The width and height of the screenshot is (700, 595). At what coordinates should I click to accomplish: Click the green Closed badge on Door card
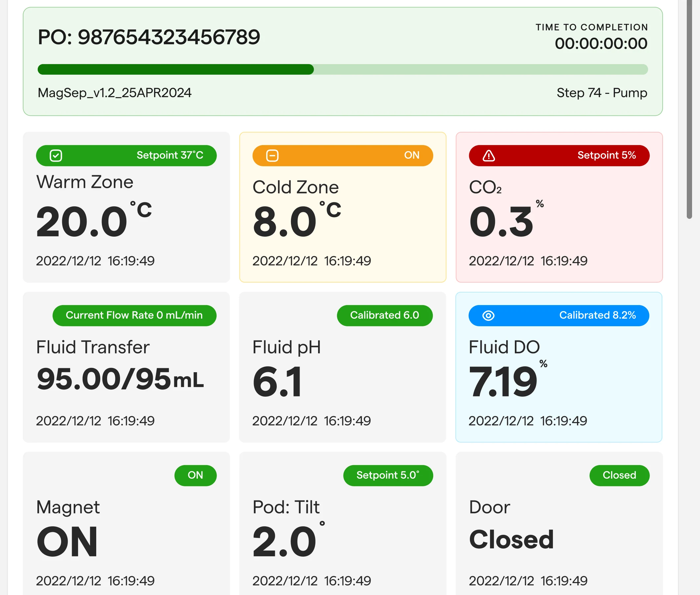tap(619, 475)
